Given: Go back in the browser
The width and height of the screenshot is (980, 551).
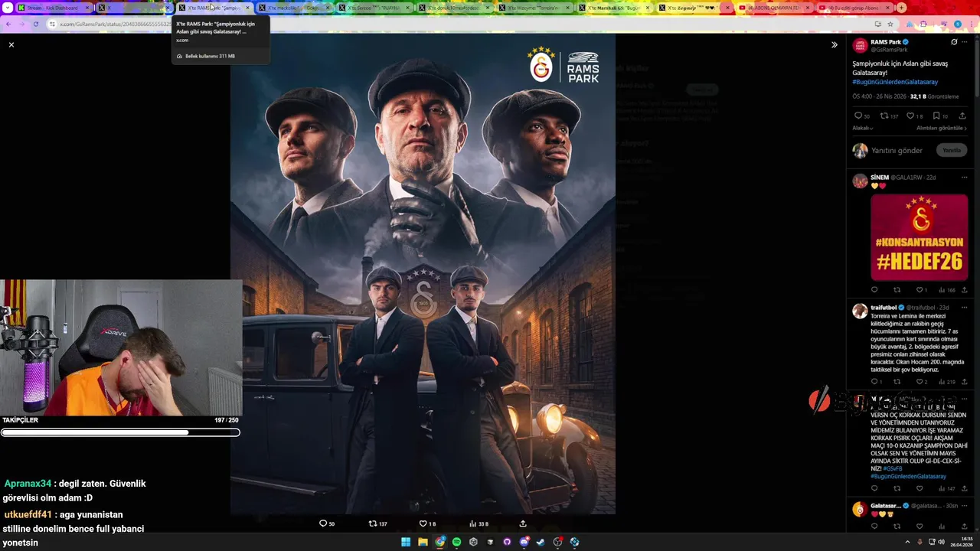Looking at the screenshot, I should tap(8, 24).
